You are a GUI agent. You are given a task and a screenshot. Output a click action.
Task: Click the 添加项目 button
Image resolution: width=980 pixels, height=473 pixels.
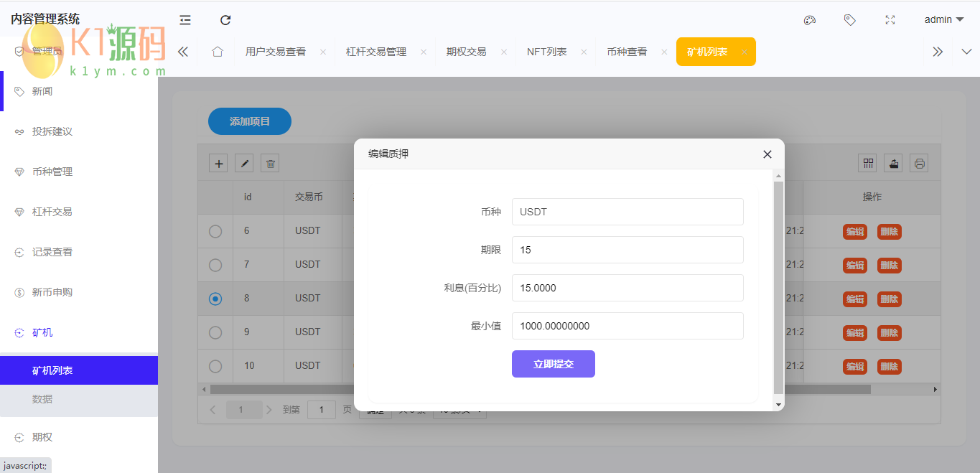[250, 121]
